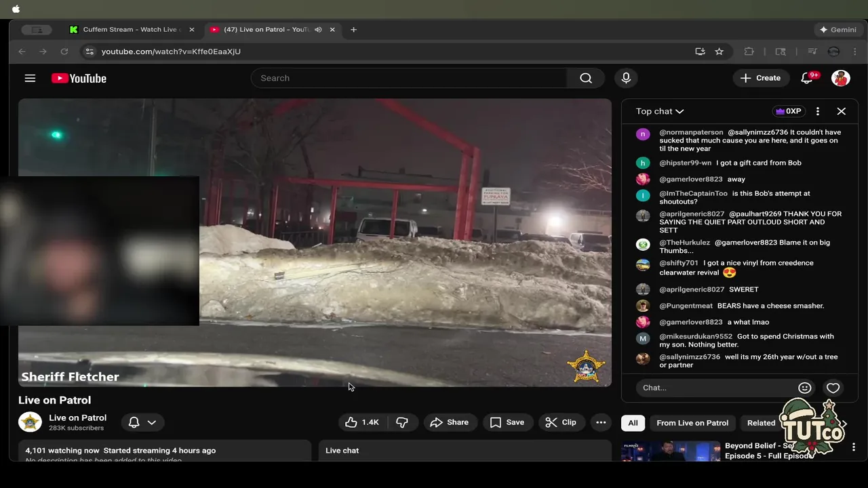Viewport: 868px width, 488px height.
Task: Open the Apple menu
Action: [16, 9]
